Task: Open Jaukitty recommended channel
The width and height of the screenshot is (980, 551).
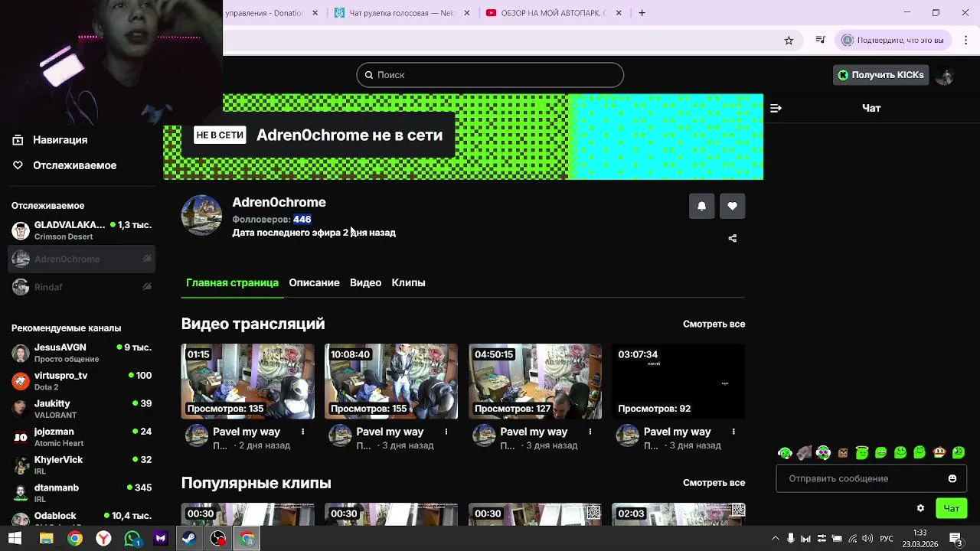Action: [x=81, y=409]
